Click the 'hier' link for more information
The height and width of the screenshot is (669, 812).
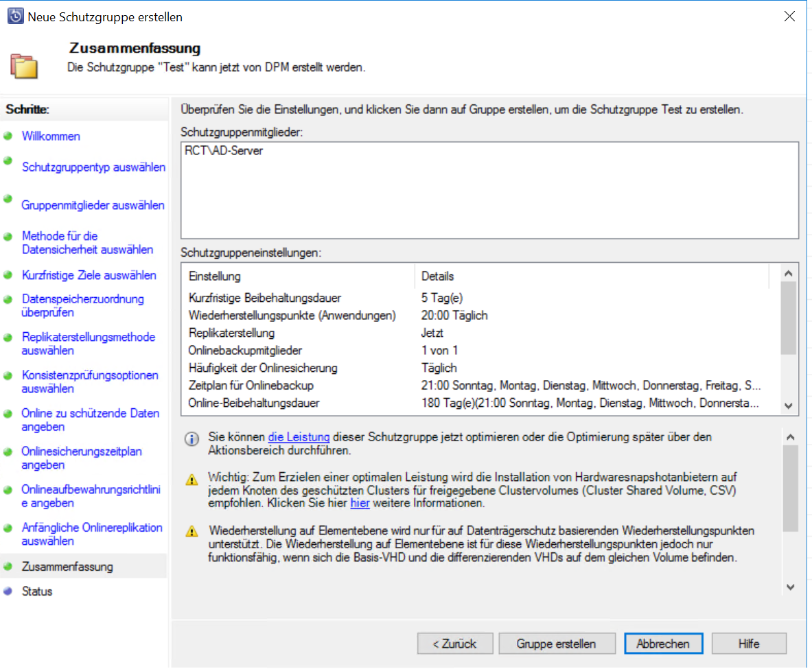pyautogui.click(x=360, y=503)
